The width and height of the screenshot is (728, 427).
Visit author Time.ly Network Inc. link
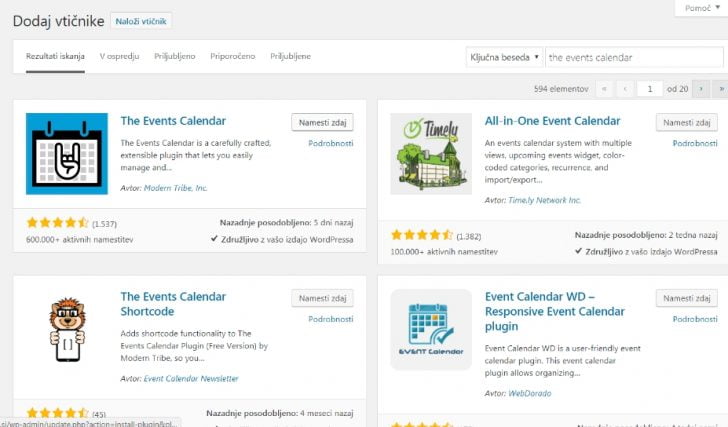coord(545,201)
